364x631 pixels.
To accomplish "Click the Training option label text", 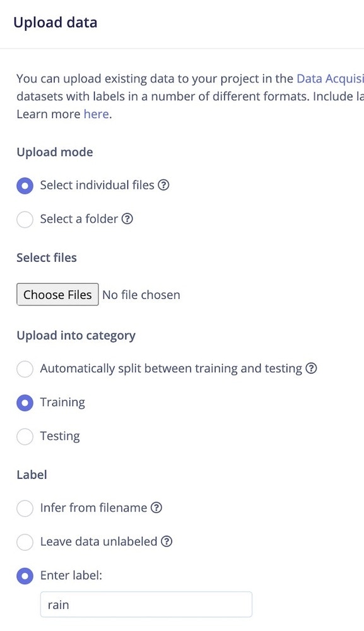I will point(62,403).
